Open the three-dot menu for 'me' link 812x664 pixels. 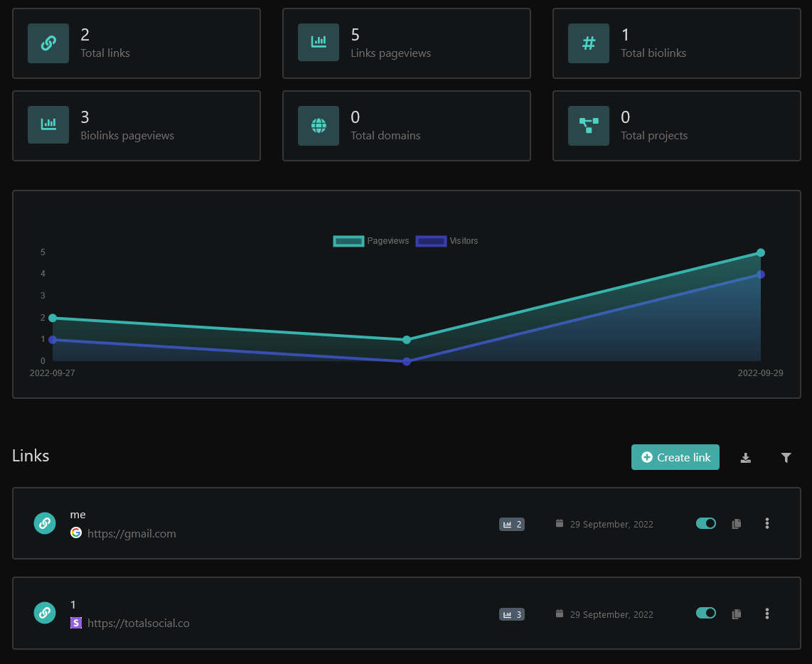767,523
